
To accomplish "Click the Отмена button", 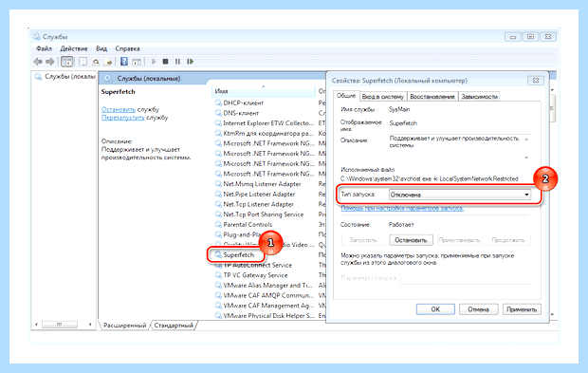I will 479,309.
